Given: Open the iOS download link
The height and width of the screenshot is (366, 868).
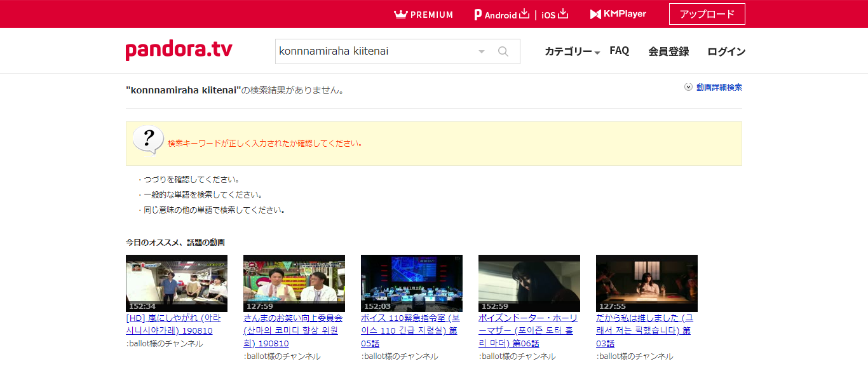Looking at the screenshot, I should click(555, 14).
